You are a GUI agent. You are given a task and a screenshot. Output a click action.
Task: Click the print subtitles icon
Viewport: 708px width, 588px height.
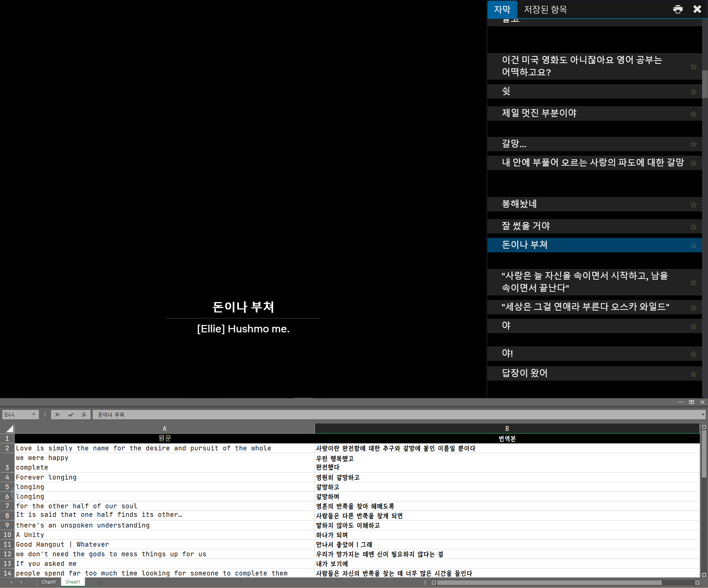click(678, 9)
